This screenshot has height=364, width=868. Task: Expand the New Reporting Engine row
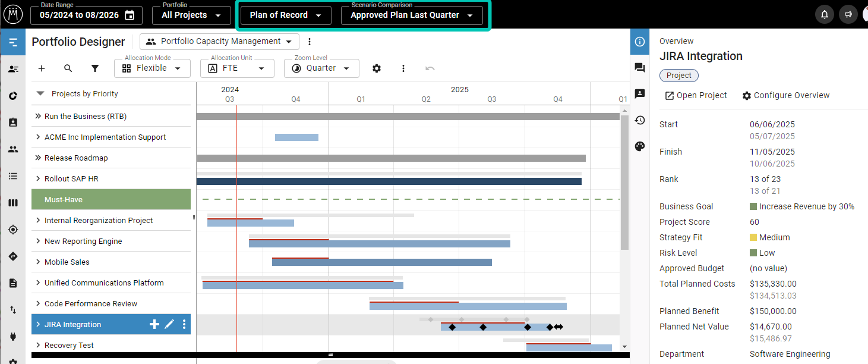click(x=39, y=241)
